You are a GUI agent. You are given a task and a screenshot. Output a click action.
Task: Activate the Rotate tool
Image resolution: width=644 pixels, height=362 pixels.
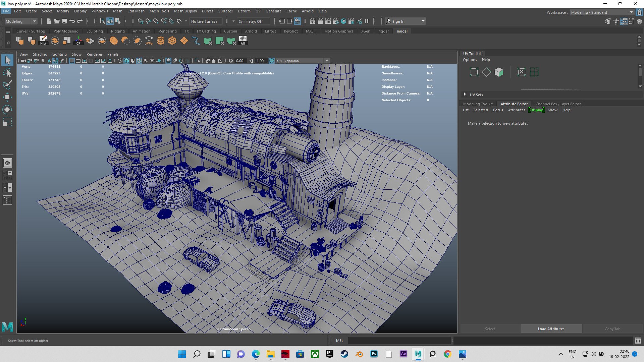point(7,110)
